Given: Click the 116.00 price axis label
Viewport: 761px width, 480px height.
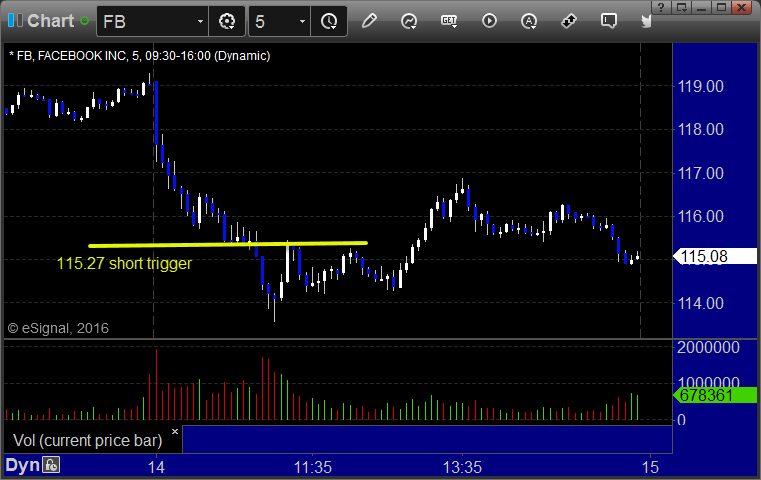Looking at the screenshot, I should coord(700,216).
